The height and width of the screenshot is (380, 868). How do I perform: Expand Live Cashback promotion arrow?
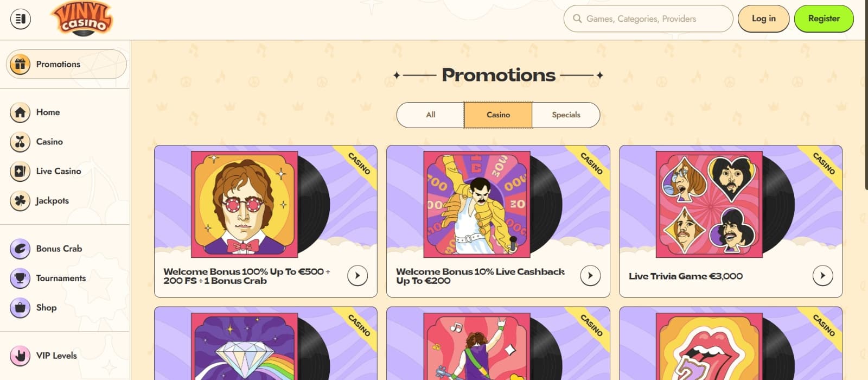(590, 276)
